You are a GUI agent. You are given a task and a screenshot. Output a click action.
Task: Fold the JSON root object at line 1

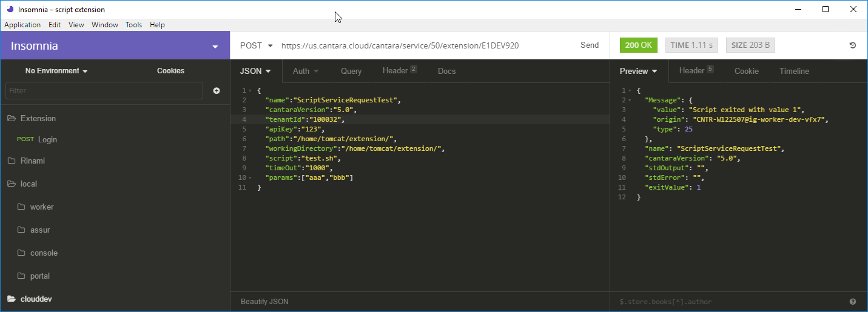250,91
